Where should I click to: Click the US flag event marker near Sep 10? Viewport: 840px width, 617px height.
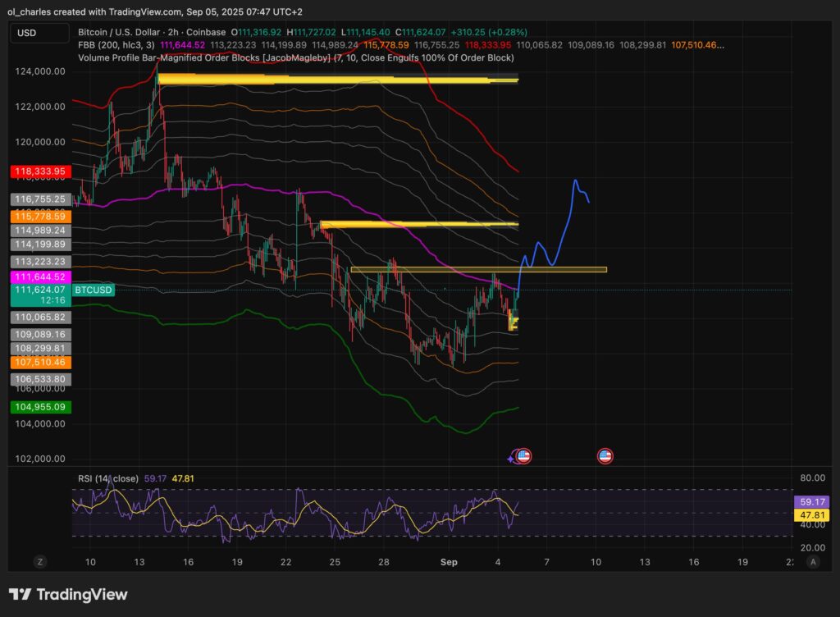pyautogui.click(x=605, y=455)
